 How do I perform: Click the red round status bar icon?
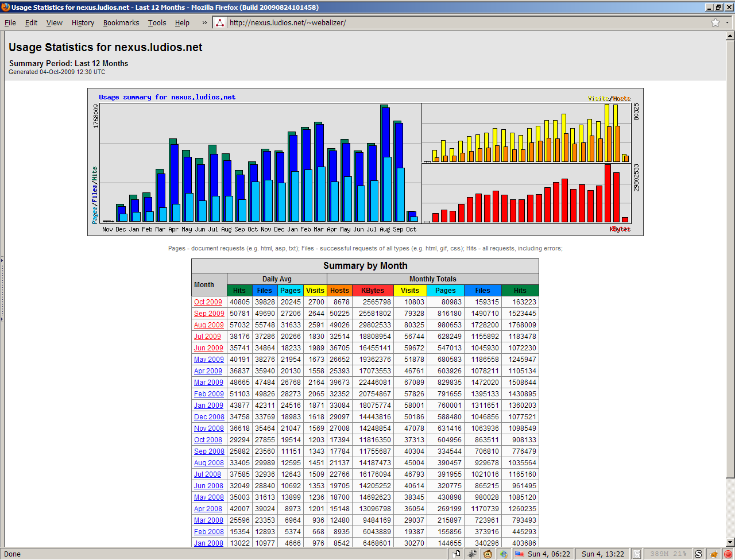click(x=728, y=554)
